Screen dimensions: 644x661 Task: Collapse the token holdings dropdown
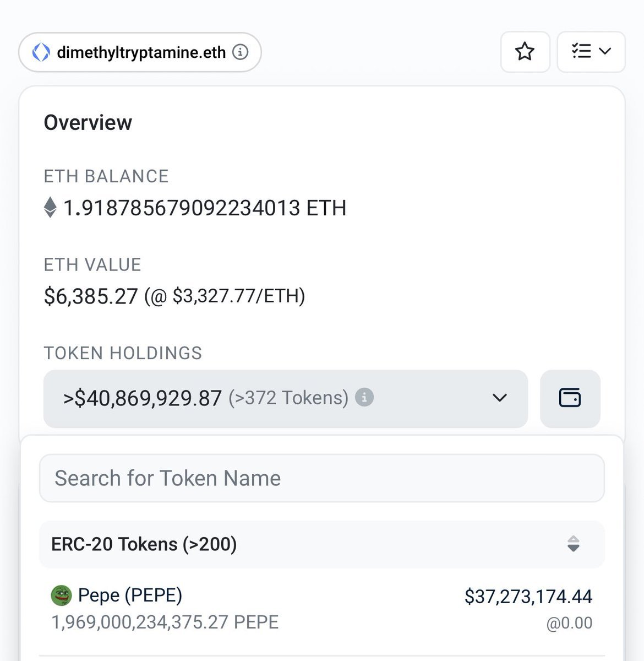286,398
